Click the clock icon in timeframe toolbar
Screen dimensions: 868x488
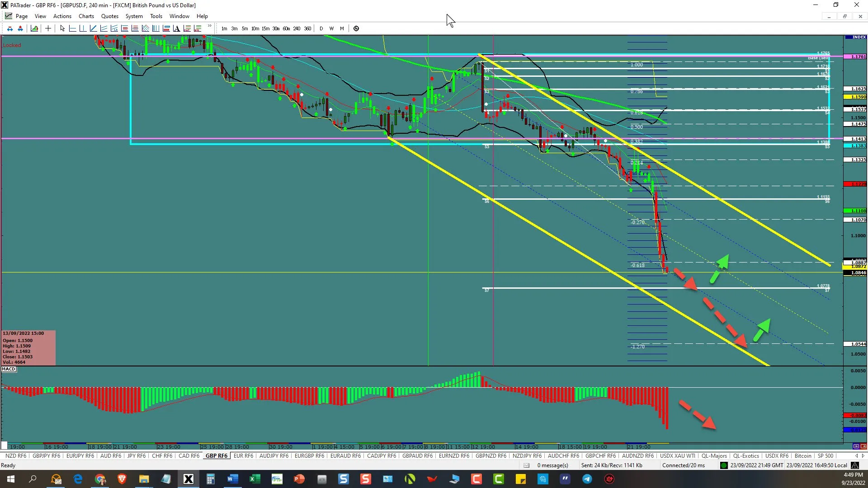(356, 28)
